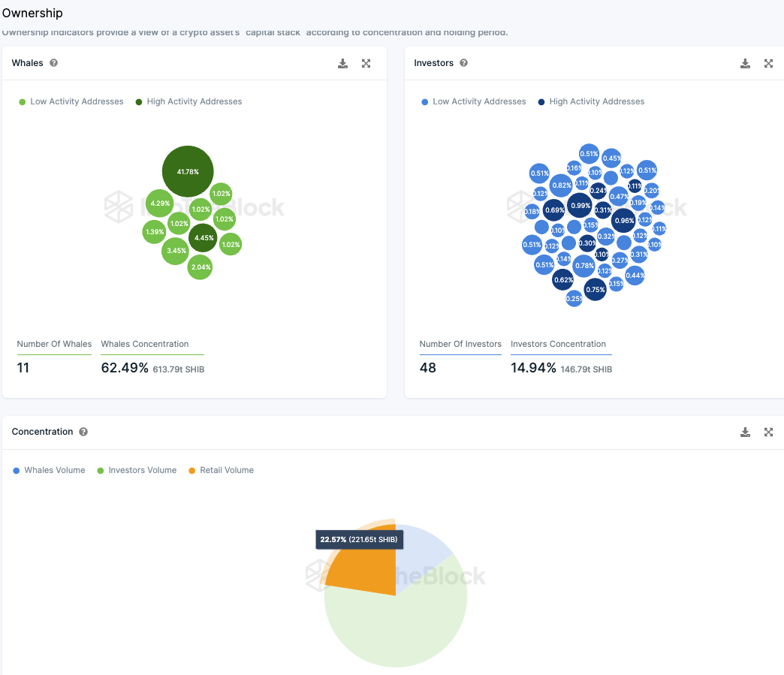Toggle the Whales Volume legend item
Viewport: 784px width, 675px height.
[x=49, y=470]
